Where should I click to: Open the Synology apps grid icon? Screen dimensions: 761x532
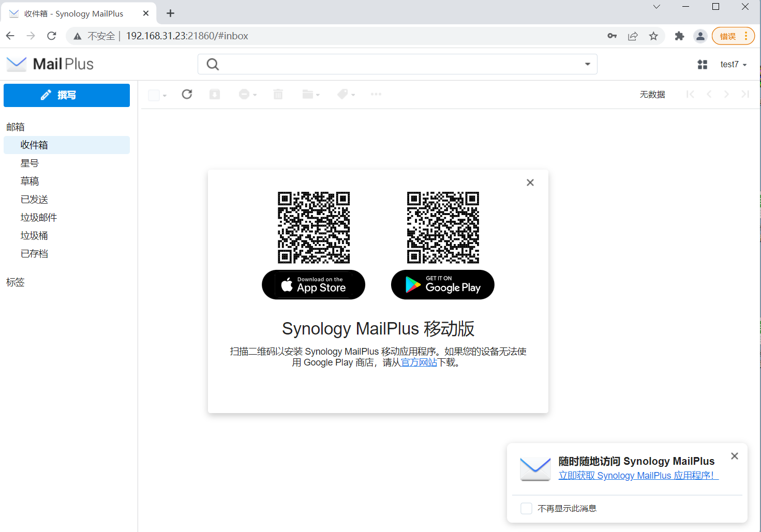[703, 65]
